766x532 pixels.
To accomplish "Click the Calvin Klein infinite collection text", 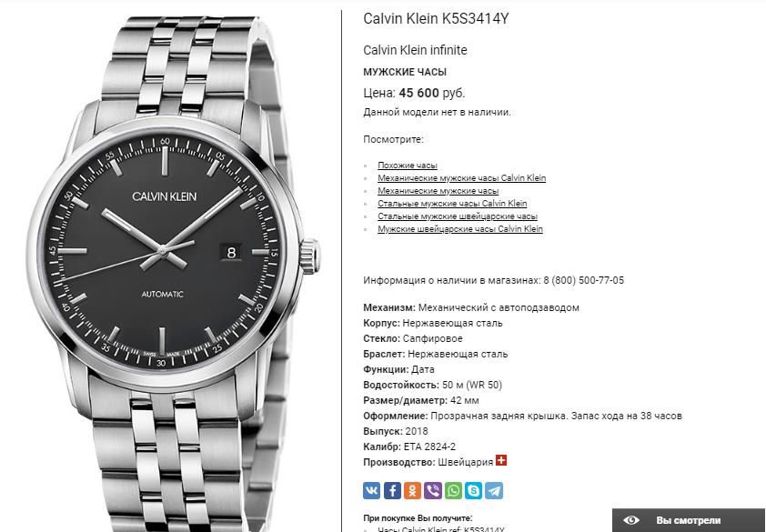I will pyautogui.click(x=415, y=50).
